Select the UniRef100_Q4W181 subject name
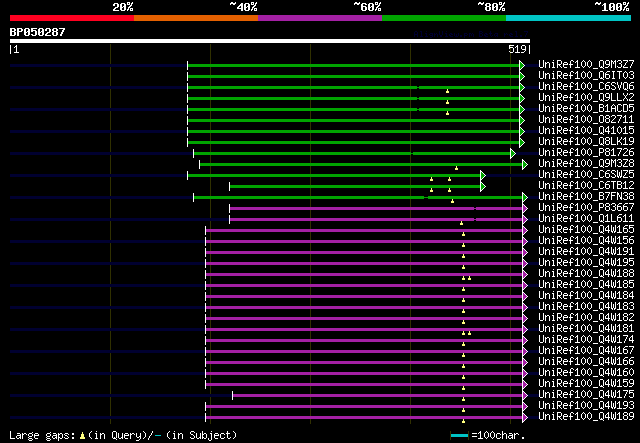This screenshot has height=443, width=640. click(586, 329)
